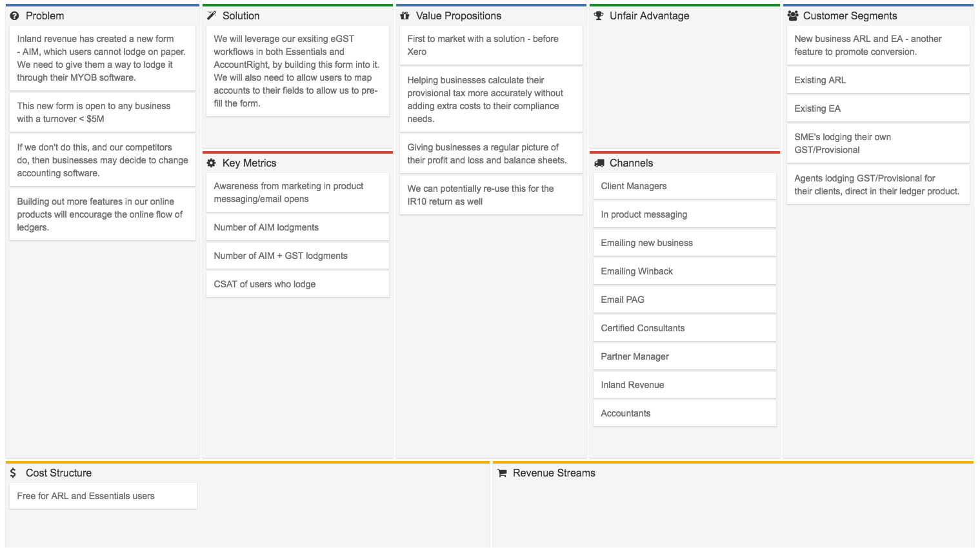980x554 pixels.
Task: Click the Key Metrics gear icon
Action: 211,163
